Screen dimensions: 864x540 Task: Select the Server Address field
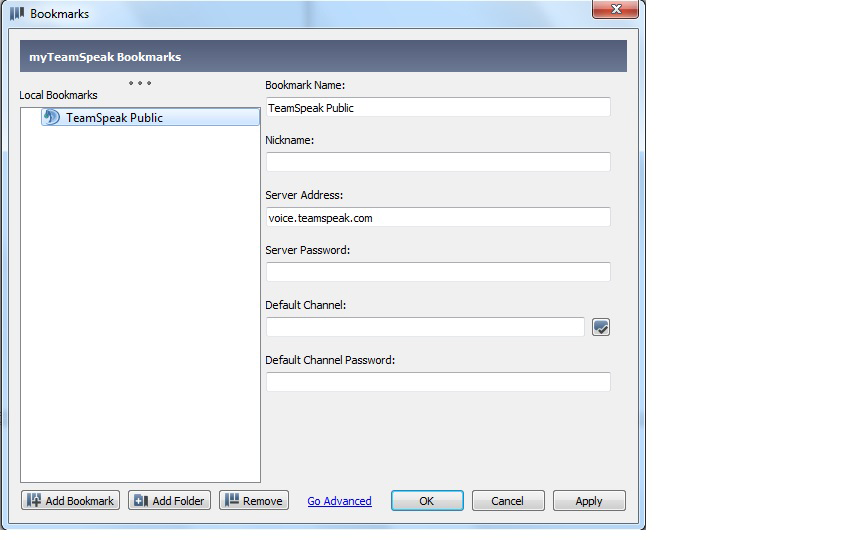[x=438, y=217]
